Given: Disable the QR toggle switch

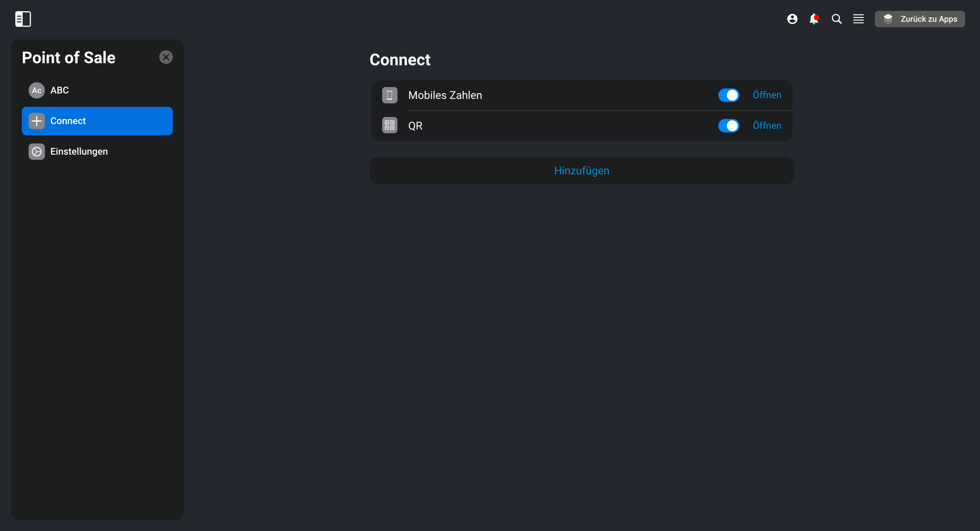Looking at the screenshot, I should (729, 125).
